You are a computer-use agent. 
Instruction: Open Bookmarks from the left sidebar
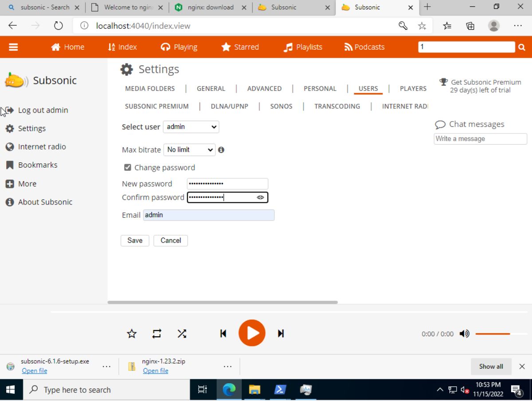(38, 165)
